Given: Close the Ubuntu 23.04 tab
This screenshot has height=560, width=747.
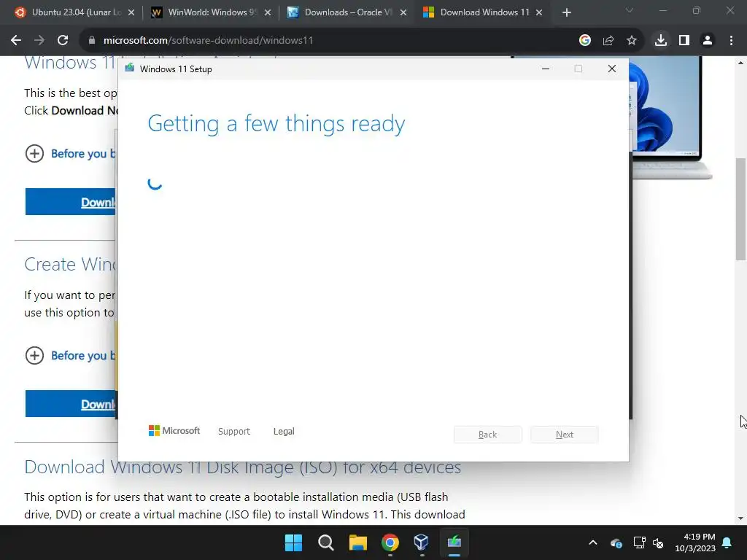Looking at the screenshot, I should point(131,13).
